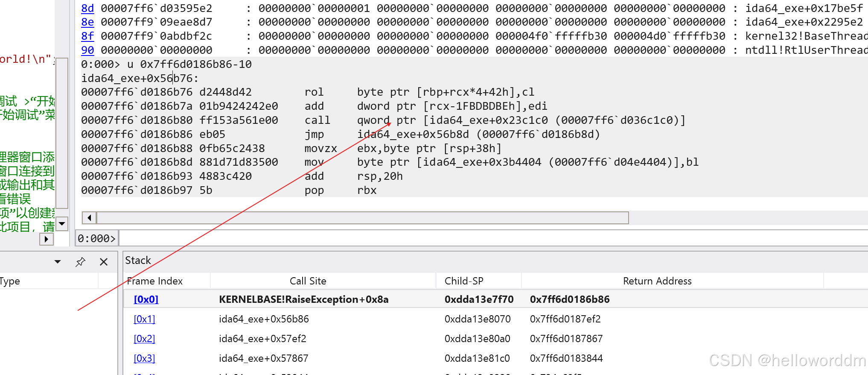The image size is (868, 375).
Task: Pin the left panel with pushpin icon
Action: (80, 262)
